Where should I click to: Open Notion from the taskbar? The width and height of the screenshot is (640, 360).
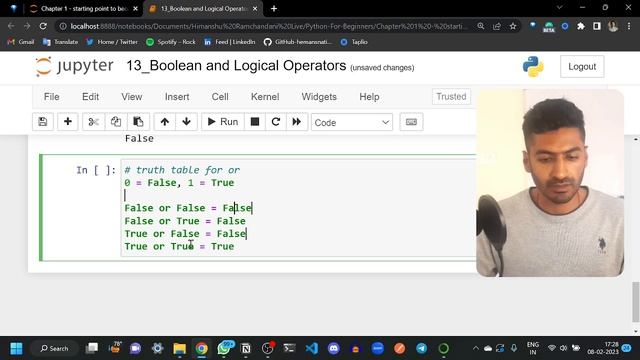[245, 349]
